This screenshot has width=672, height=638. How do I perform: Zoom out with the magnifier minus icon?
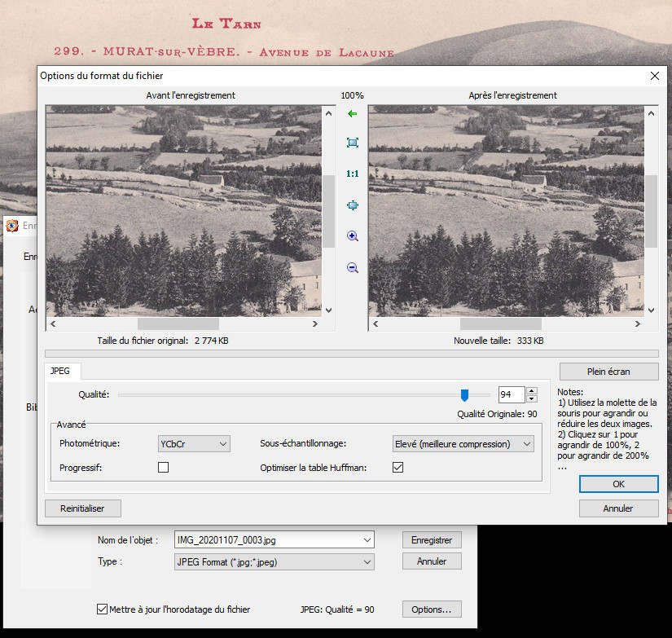(352, 267)
